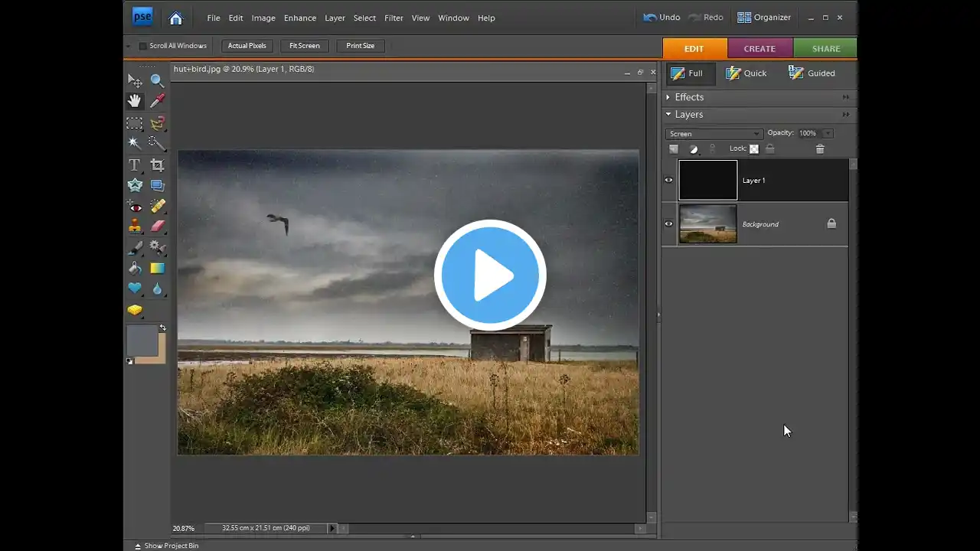The width and height of the screenshot is (980, 551).
Task: Toggle visibility of the Background layer
Action: coord(668,224)
